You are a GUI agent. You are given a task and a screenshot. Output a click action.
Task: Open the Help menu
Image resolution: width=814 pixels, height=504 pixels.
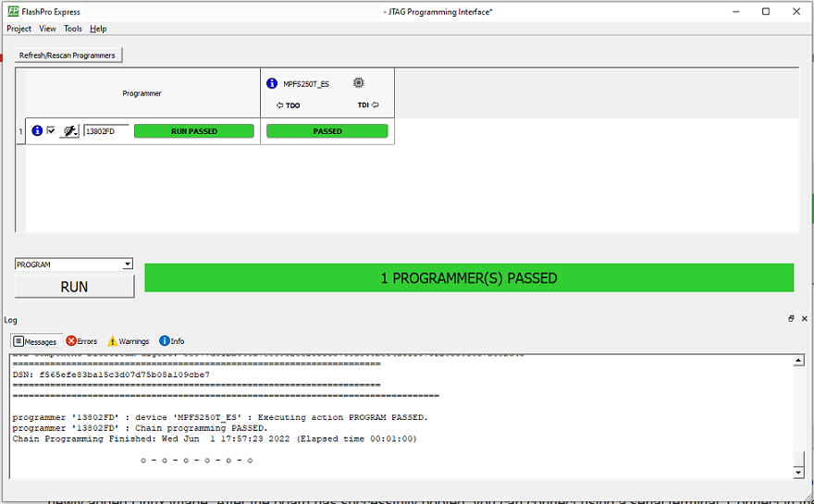98,29
